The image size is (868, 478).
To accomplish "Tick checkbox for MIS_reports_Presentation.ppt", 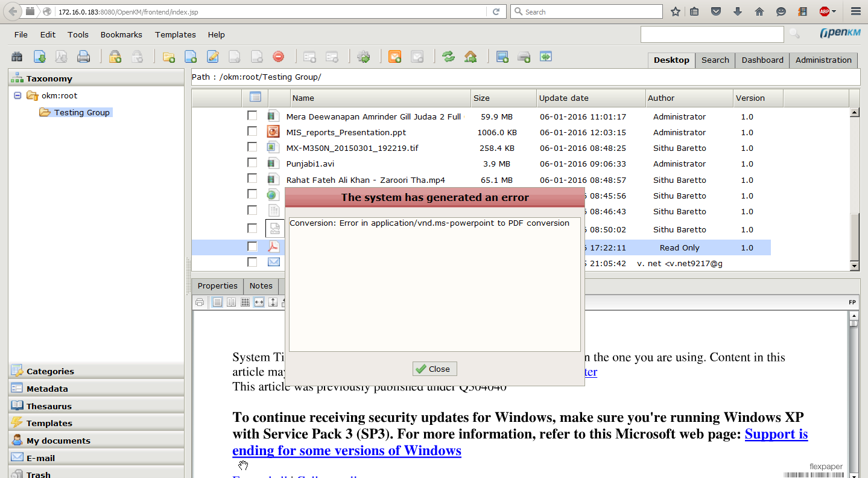I will tap(252, 132).
